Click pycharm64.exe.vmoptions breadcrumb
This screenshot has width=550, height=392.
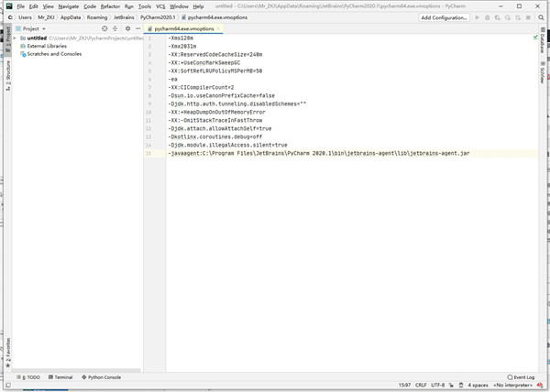tap(214, 17)
